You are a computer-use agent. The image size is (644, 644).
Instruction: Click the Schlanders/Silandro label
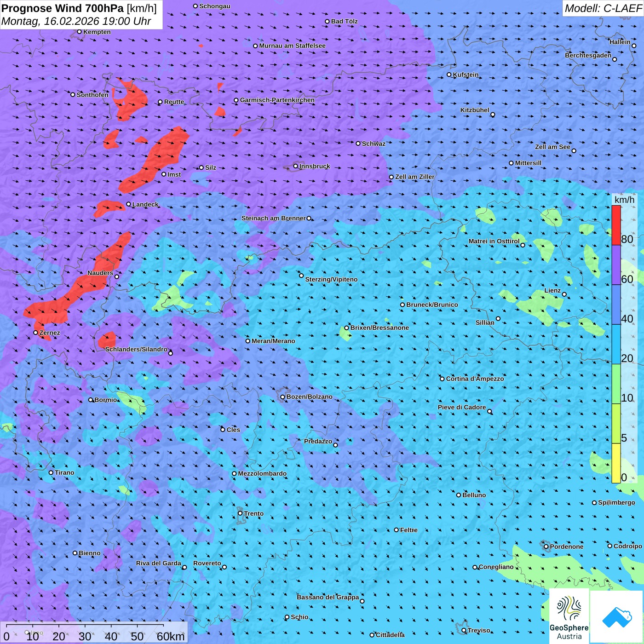[x=136, y=349]
